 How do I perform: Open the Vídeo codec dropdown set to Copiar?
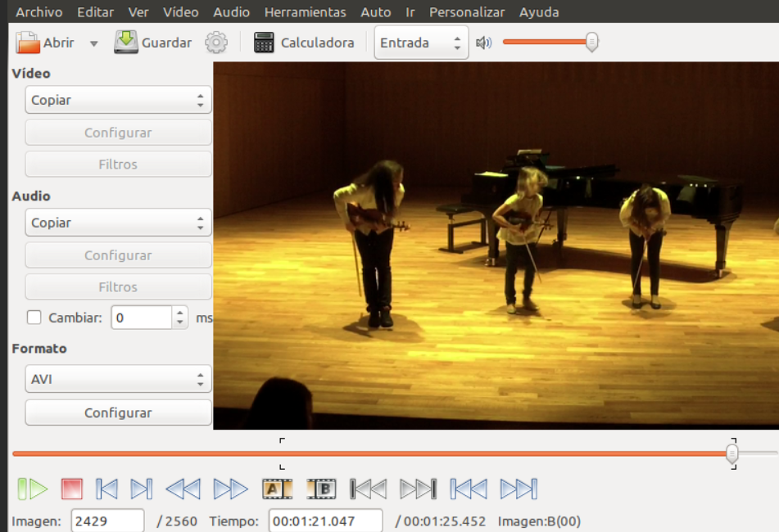click(x=118, y=100)
